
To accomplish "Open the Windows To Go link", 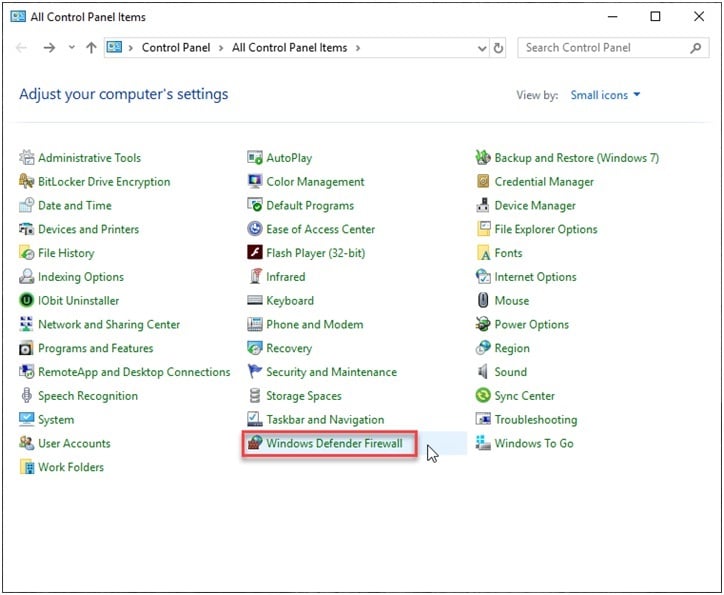I will click(534, 443).
